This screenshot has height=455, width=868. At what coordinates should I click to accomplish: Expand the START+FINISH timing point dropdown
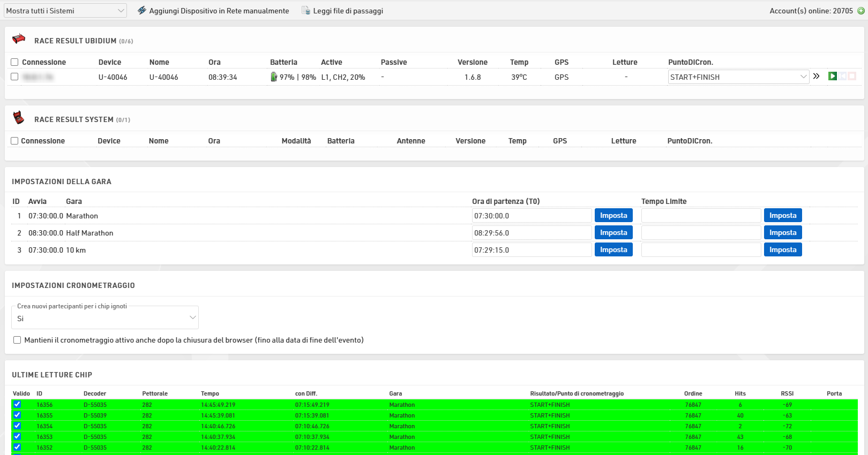(x=738, y=77)
